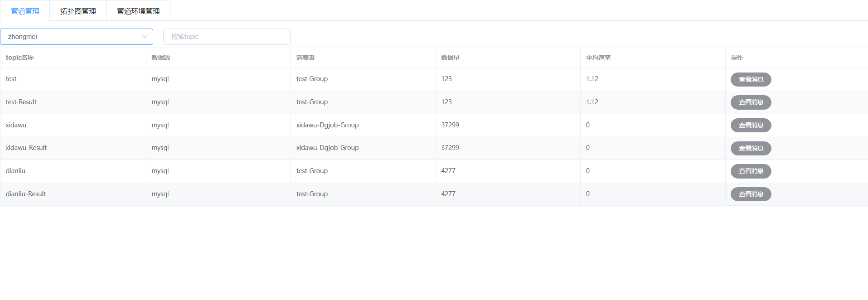This screenshot has width=868, height=300.
Task: Click the 数据量 column header
Action: pos(450,58)
